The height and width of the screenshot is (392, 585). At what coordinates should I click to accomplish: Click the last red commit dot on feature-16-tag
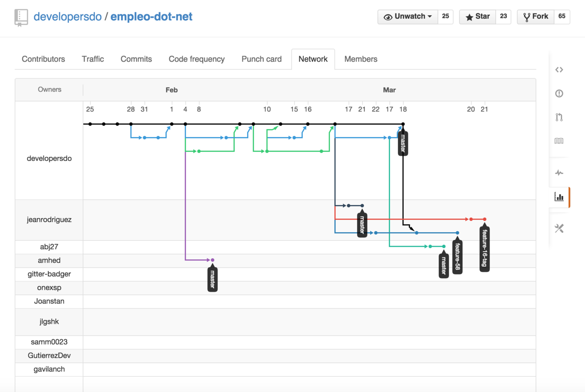(484, 220)
